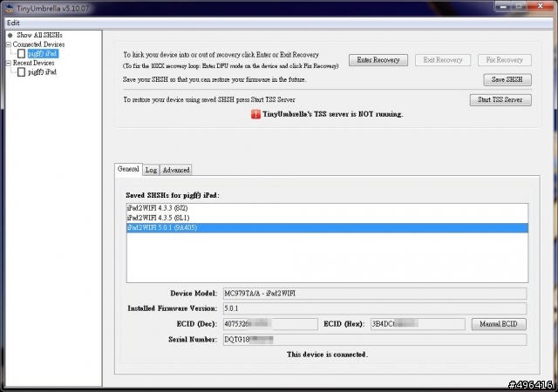Click the ECID (Dec) field
Image resolution: width=558 pixels, height=392 pixels.
click(x=270, y=324)
